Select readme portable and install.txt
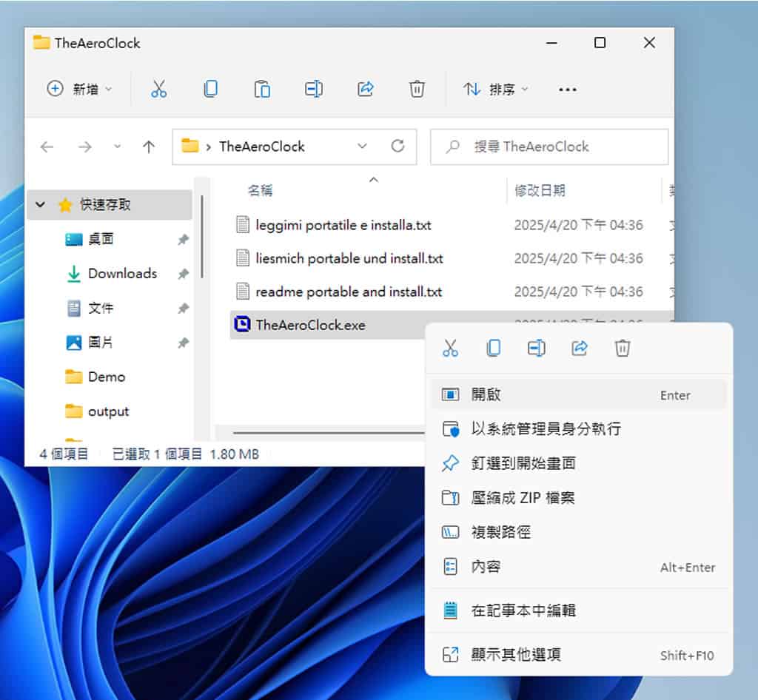This screenshot has width=758, height=700. [x=349, y=292]
